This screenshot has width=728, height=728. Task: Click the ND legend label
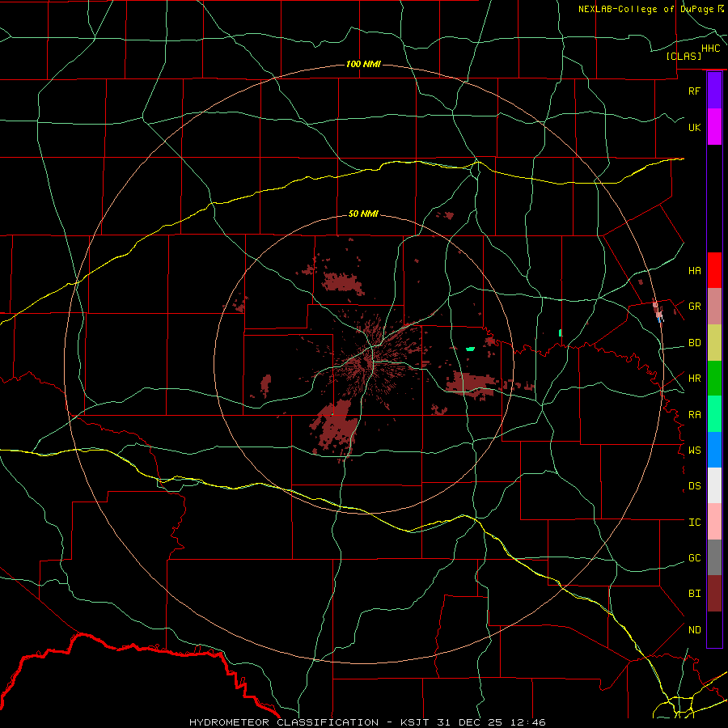pyautogui.click(x=694, y=629)
